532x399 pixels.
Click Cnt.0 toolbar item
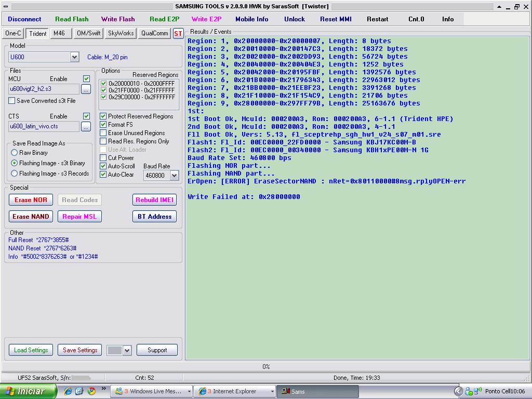pos(416,19)
